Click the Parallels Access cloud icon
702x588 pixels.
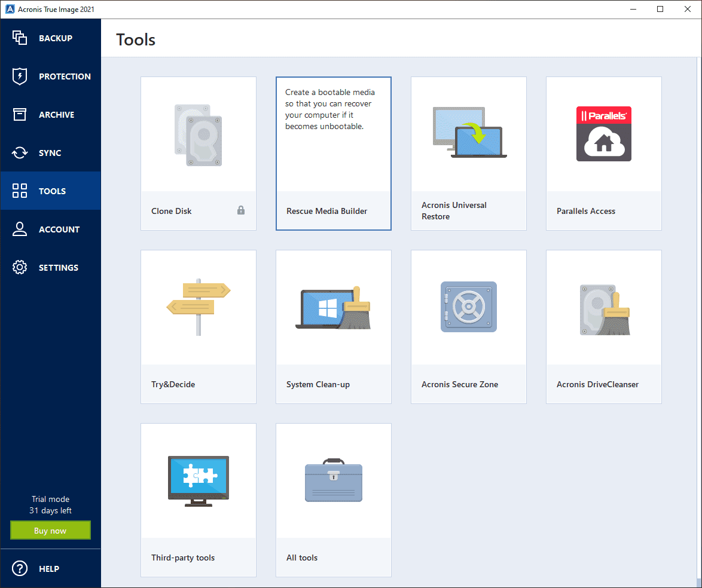[603, 134]
